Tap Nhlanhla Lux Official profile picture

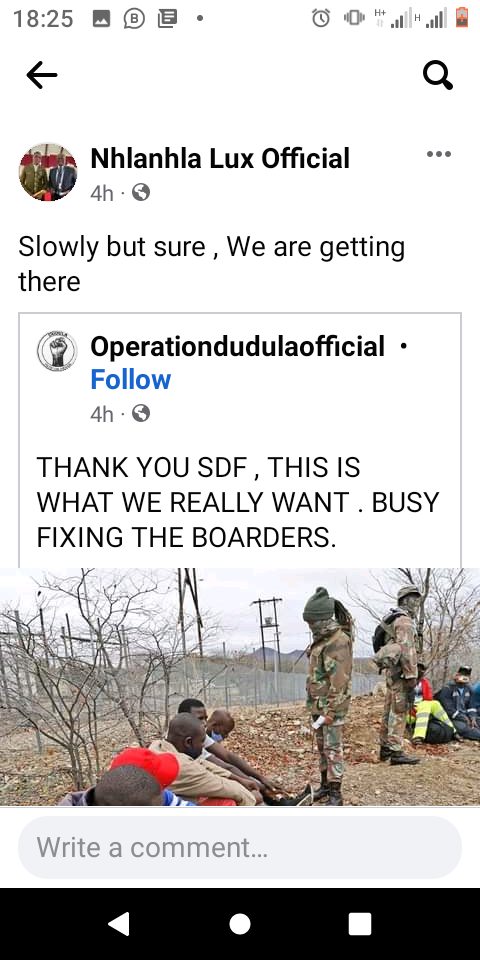[48, 173]
